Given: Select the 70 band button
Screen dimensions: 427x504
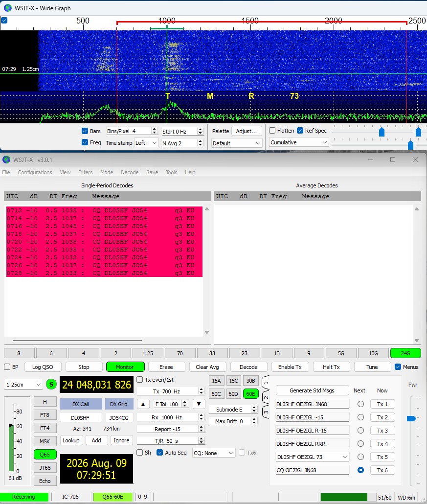Looking at the screenshot, I should click(x=180, y=353).
